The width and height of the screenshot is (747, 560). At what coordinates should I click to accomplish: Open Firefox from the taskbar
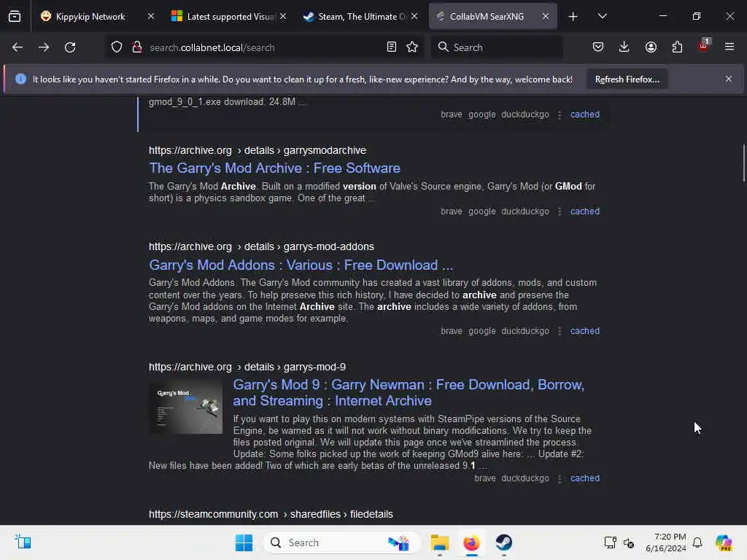point(472,542)
